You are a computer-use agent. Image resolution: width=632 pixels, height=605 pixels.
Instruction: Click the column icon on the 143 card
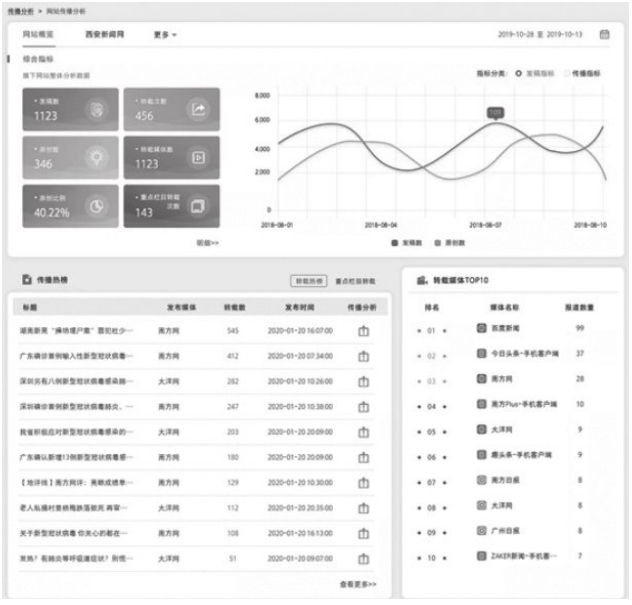[198, 206]
